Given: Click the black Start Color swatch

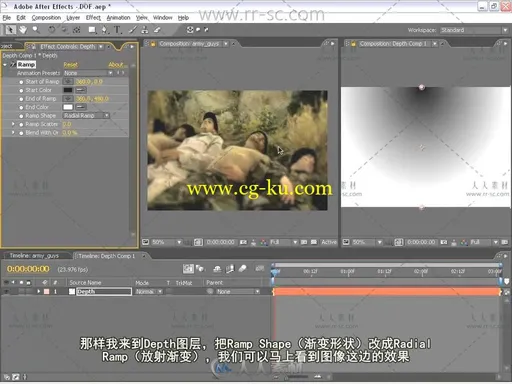Looking at the screenshot, I should (x=68, y=90).
